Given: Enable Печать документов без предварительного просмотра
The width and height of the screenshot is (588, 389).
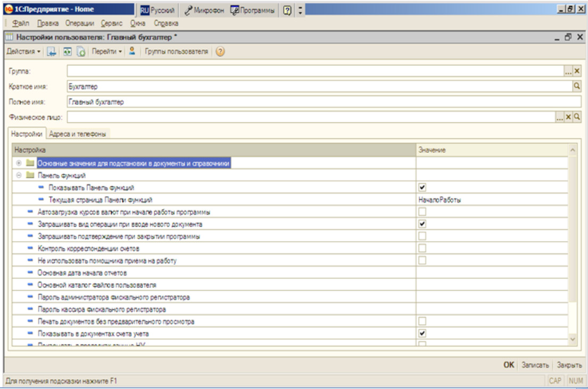Looking at the screenshot, I should coord(423,321).
